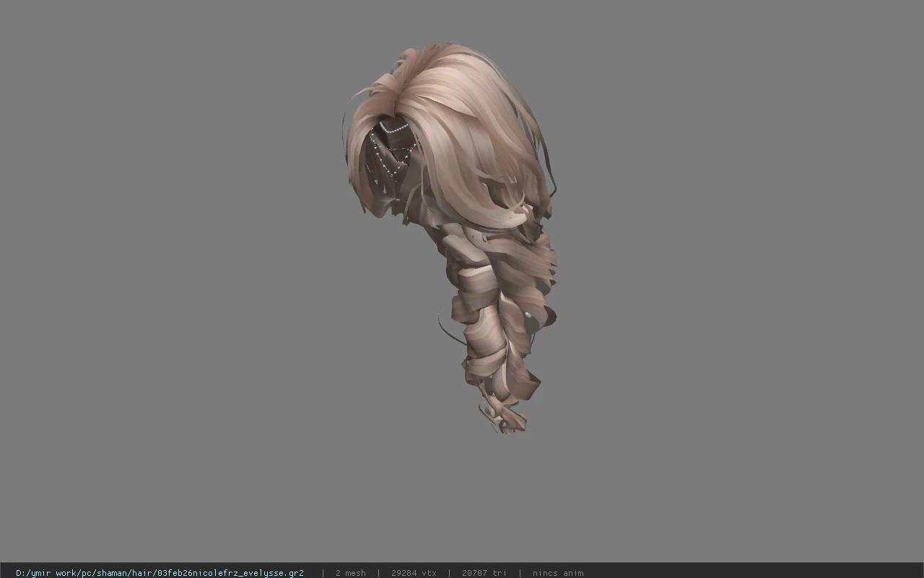Click the blonde hair 3D model
The image size is (924, 578).
[451, 238]
